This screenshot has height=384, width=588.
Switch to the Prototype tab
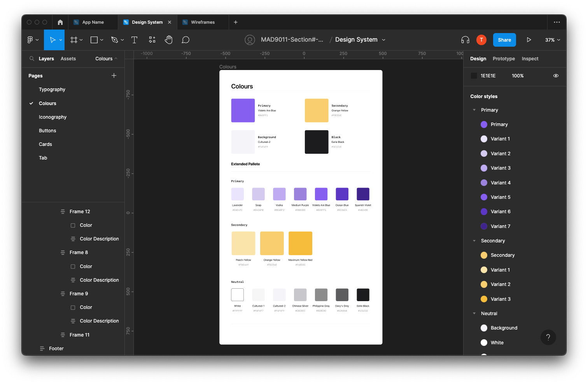[x=504, y=59]
